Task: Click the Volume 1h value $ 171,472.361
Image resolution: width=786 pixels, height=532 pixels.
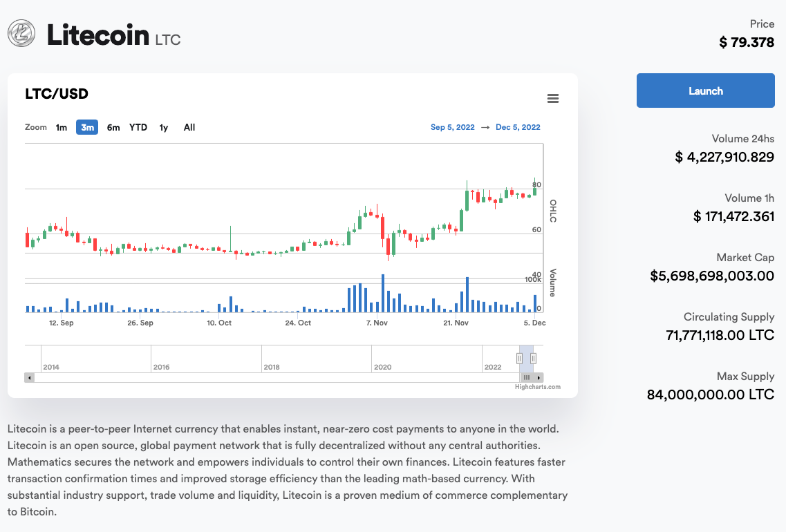Action: tap(733, 216)
